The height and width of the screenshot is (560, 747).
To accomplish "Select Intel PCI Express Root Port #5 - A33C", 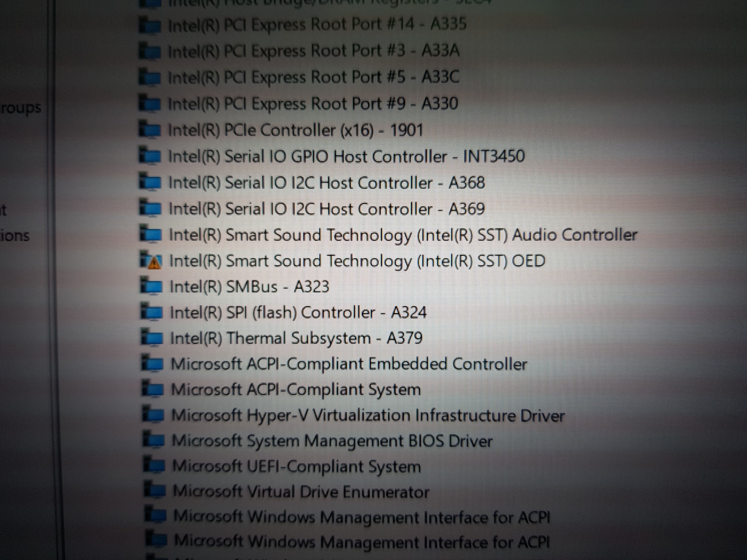I will tap(313, 77).
